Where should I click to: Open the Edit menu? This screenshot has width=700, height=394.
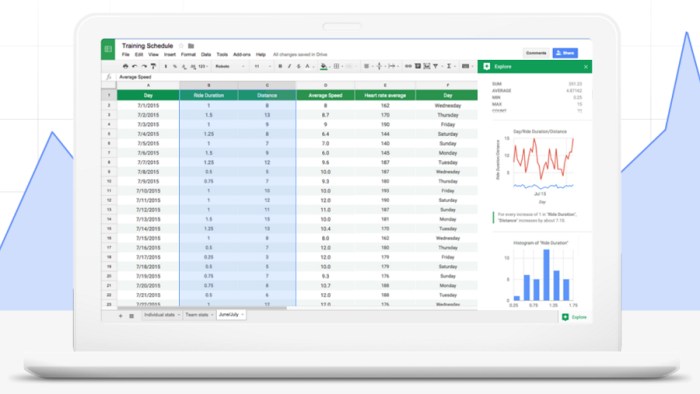click(x=139, y=54)
